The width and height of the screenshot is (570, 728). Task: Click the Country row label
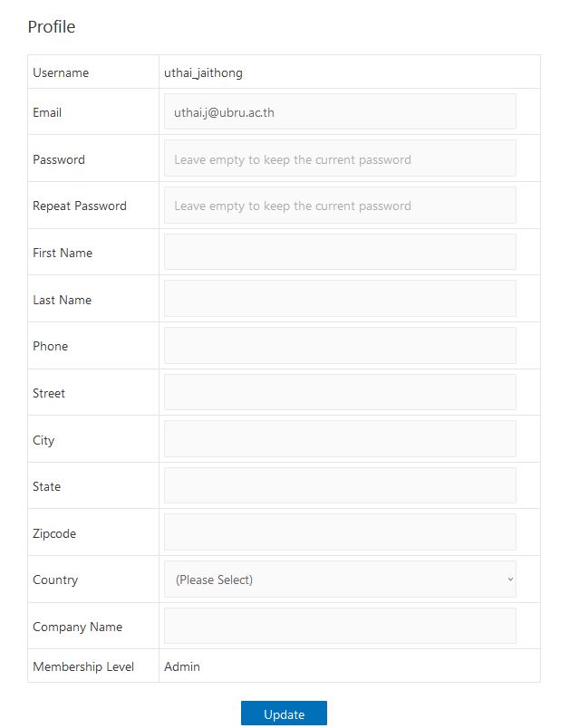click(x=55, y=580)
